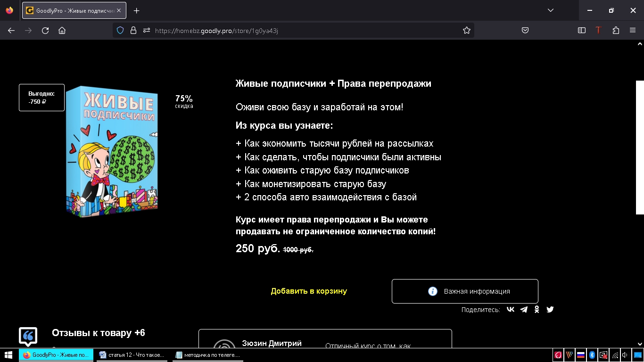
Task: Share the product on Twitter
Action: [550, 310]
